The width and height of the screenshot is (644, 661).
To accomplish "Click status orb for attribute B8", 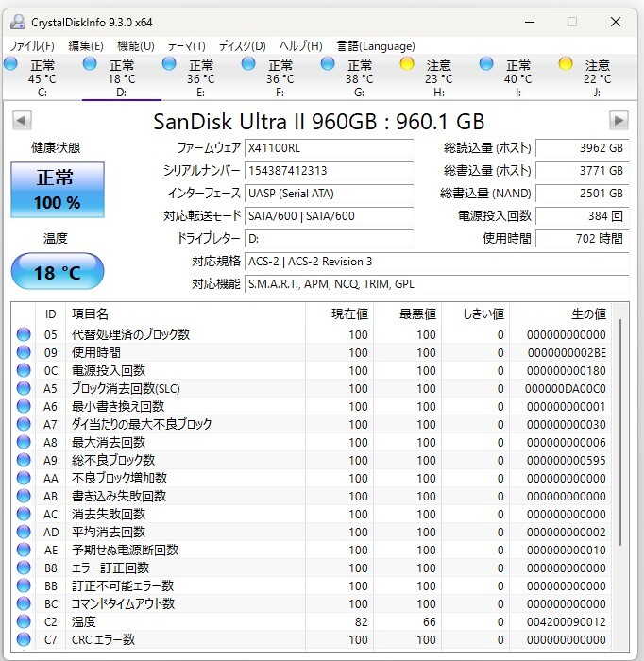I will click(x=24, y=568).
